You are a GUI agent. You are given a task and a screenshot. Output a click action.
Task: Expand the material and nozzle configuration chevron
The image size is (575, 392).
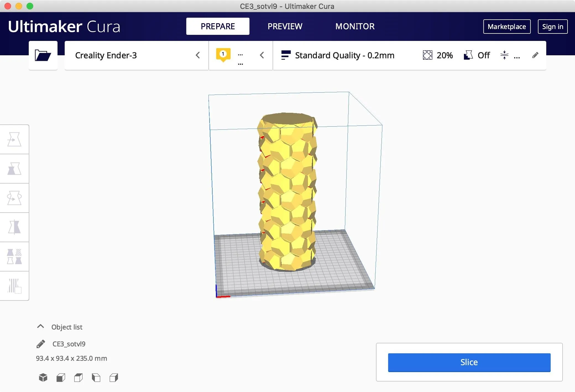point(262,55)
